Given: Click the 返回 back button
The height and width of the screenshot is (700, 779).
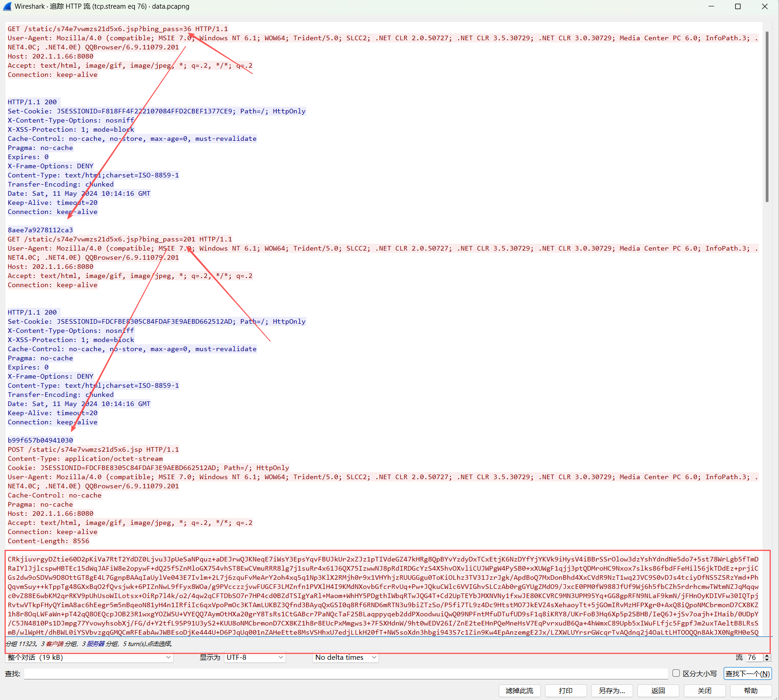Looking at the screenshot, I should pyautogui.click(x=658, y=691).
